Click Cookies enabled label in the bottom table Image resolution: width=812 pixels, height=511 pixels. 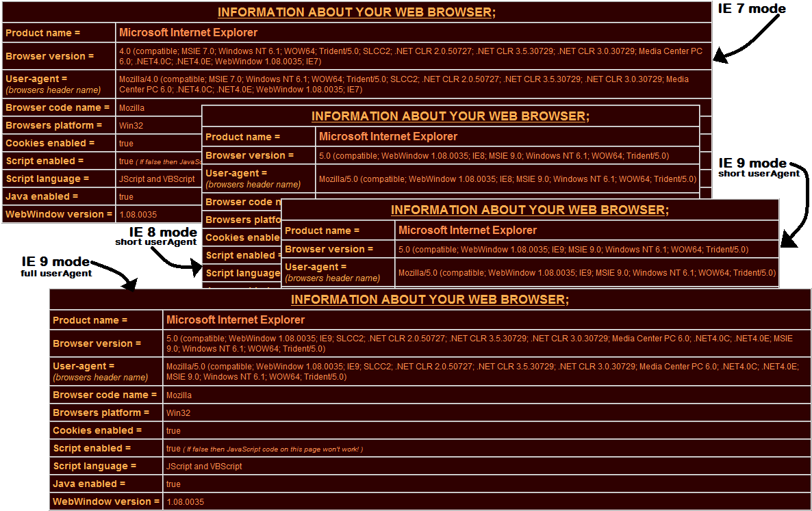tap(97, 430)
